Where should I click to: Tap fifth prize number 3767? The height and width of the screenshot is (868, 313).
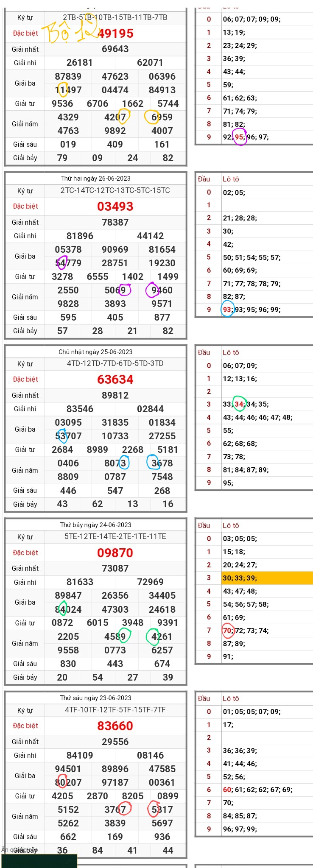tap(115, 809)
